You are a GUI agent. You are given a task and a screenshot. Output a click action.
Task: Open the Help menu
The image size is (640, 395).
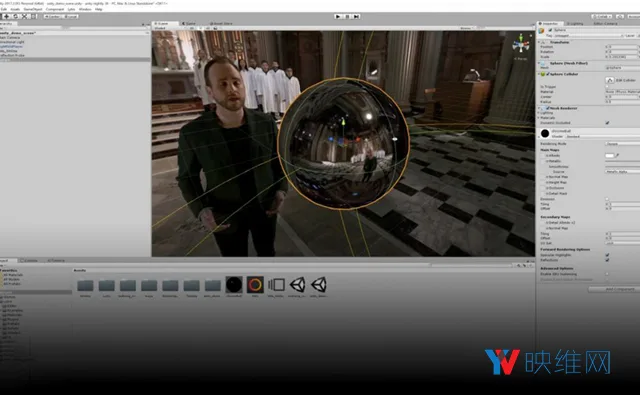98,9
